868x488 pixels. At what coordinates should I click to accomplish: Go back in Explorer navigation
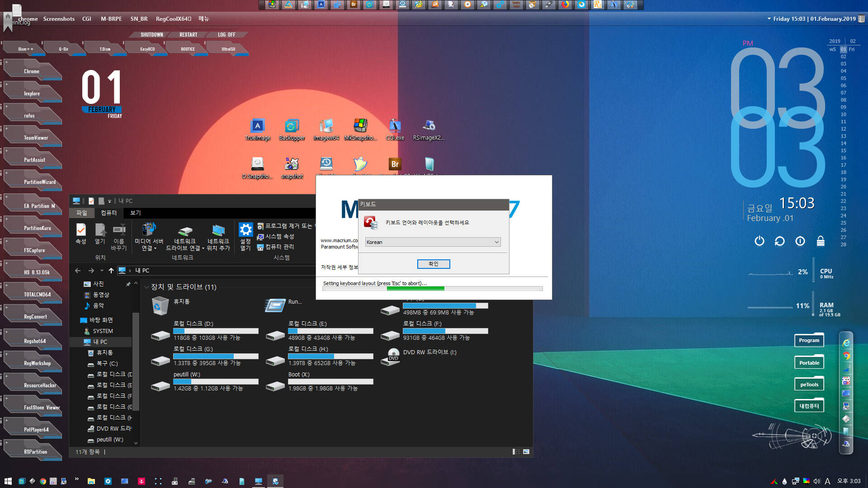click(78, 270)
